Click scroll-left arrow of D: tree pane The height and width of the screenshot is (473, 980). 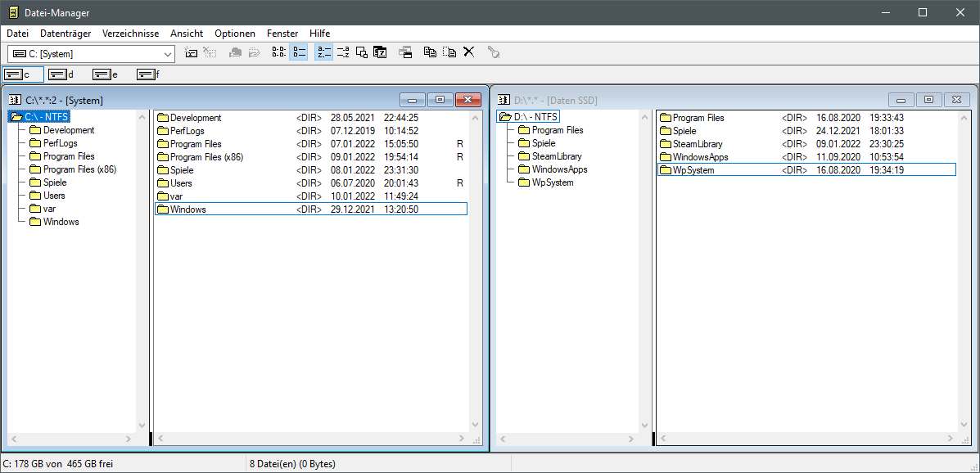[504, 439]
